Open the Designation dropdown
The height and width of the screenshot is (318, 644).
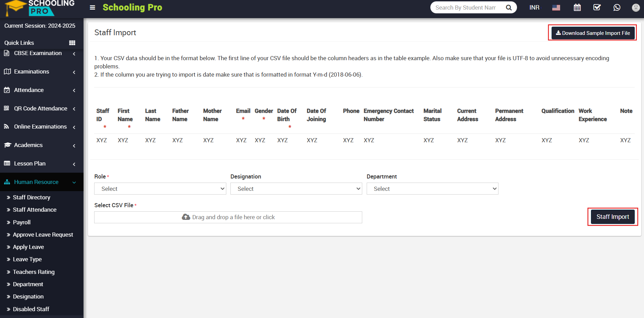click(296, 189)
